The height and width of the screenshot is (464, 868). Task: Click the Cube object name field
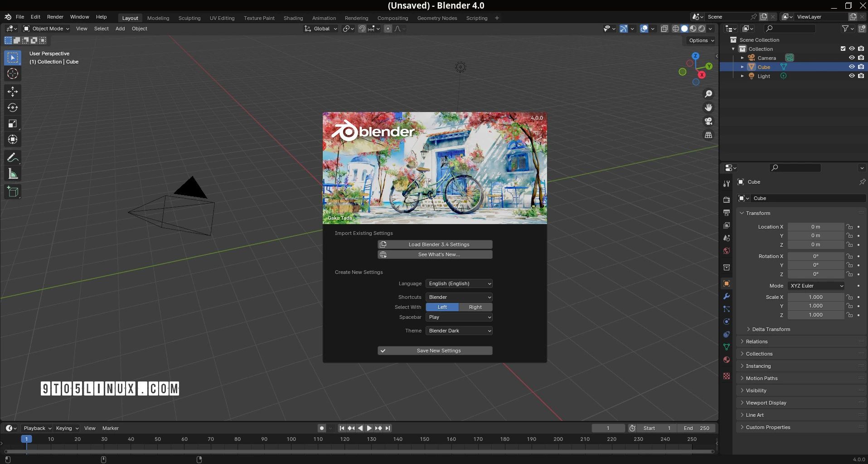pyautogui.click(x=808, y=198)
